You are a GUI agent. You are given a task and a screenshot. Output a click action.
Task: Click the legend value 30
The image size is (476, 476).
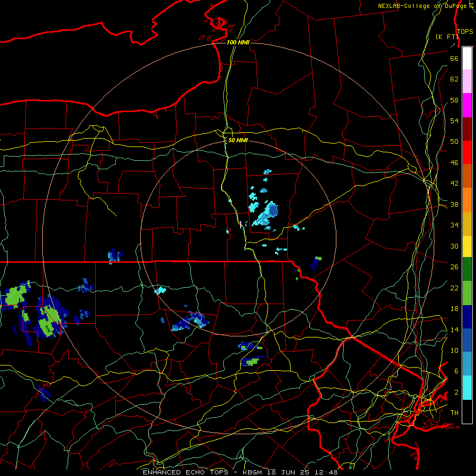(454, 246)
